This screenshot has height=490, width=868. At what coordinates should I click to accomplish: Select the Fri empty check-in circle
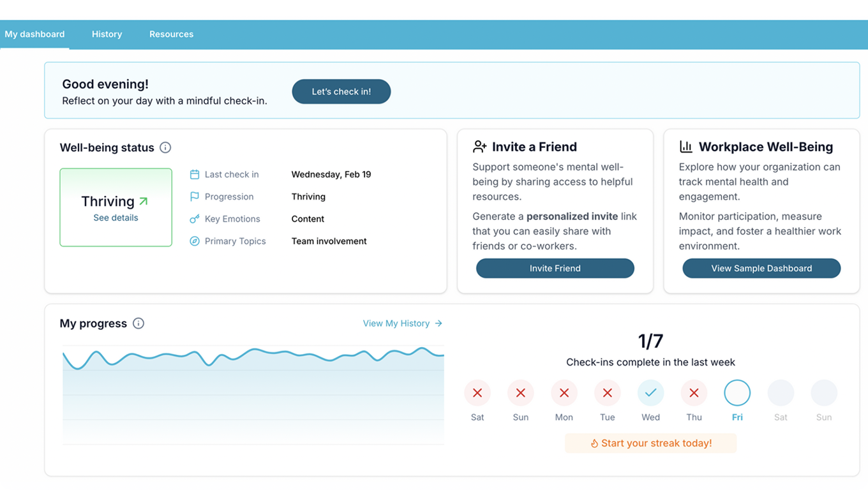point(737,393)
